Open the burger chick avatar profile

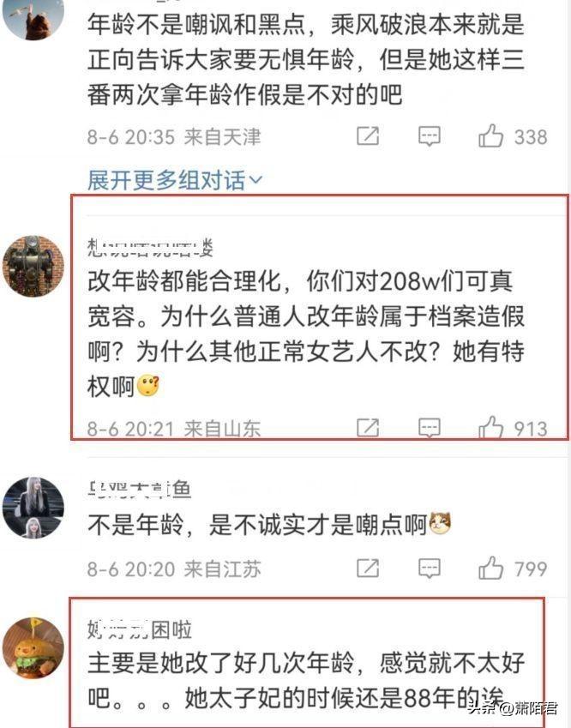pyautogui.click(x=33, y=648)
